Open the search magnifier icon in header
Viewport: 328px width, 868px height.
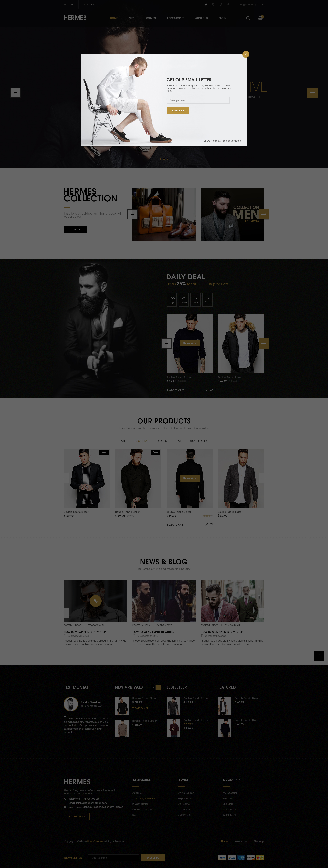248,18
